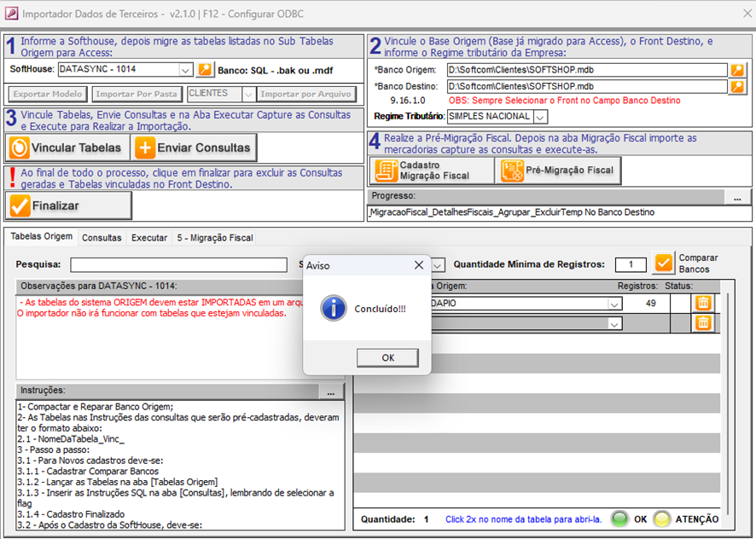
Task: Click the yellow ATENÇÃO status indicator
Action: (661, 519)
